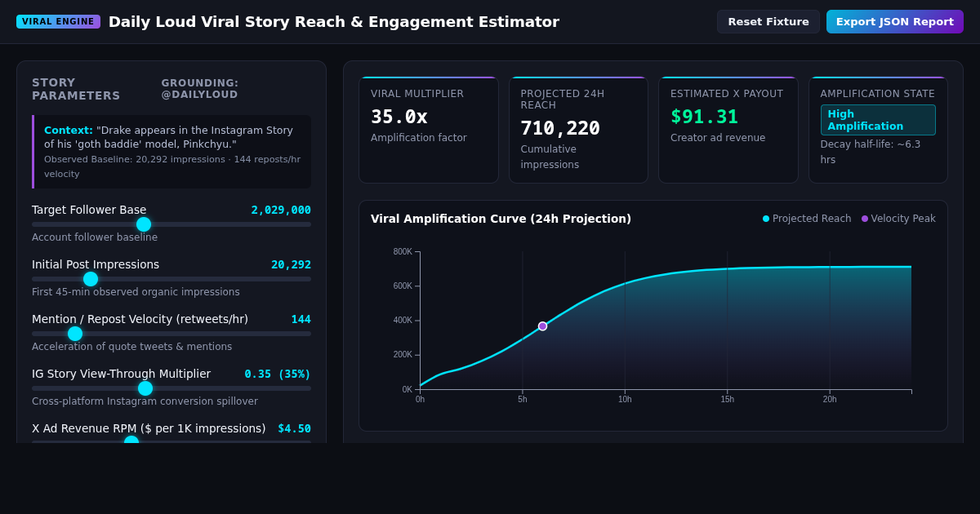Click the Velocity Peak legend dot

865,219
